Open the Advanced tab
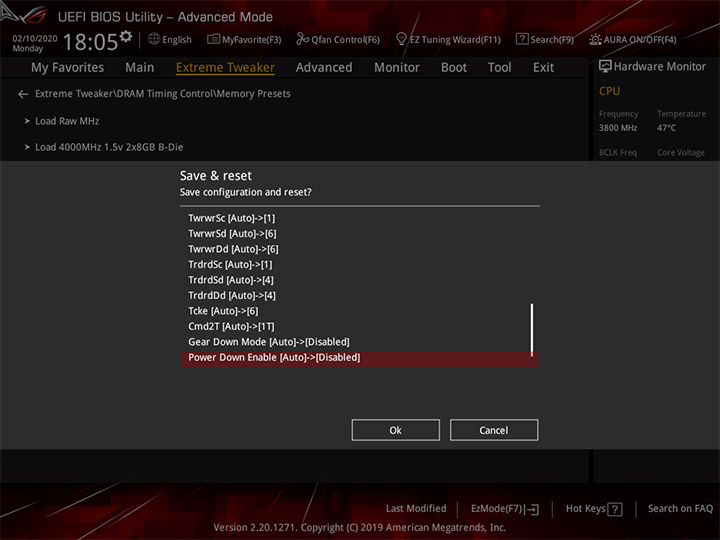This screenshot has width=720, height=540. pos(324,68)
